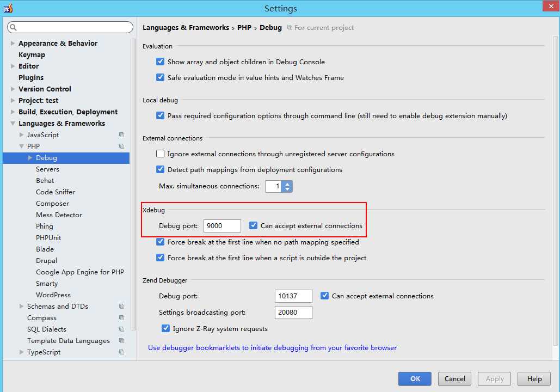The height and width of the screenshot is (392, 560).
Task: Select Servers under PHP
Action: point(47,169)
